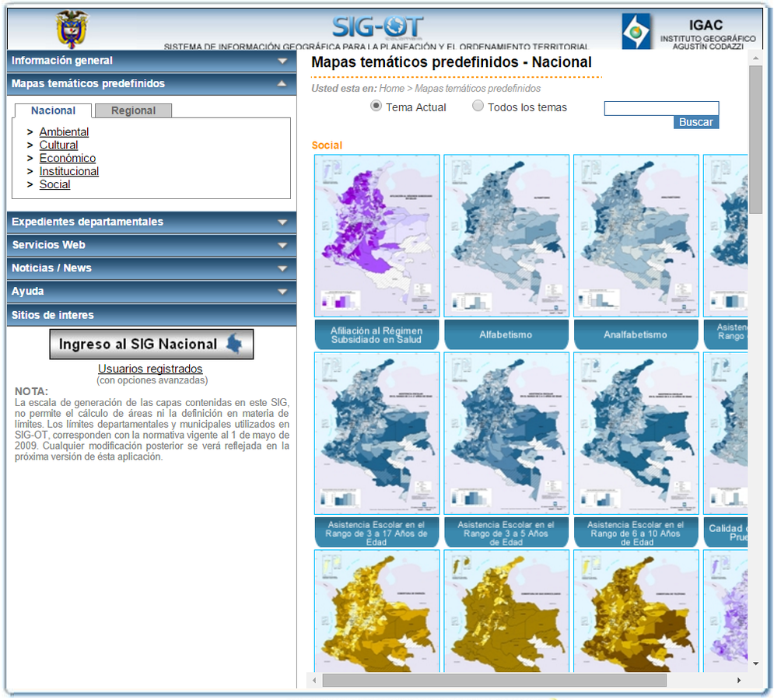Click the Asistencia Escolar 3 a 17 Años label
Viewport: 774px width, 700px height.
click(x=376, y=533)
